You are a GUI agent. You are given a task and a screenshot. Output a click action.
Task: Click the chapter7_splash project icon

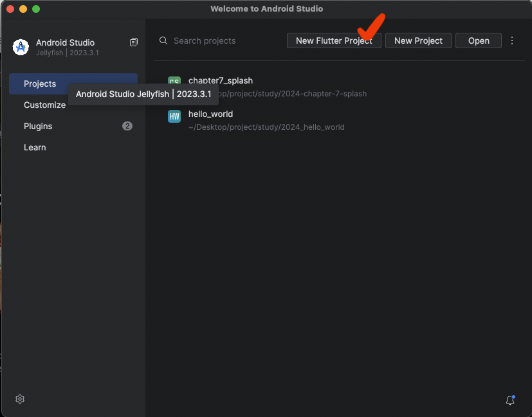(174, 80)
